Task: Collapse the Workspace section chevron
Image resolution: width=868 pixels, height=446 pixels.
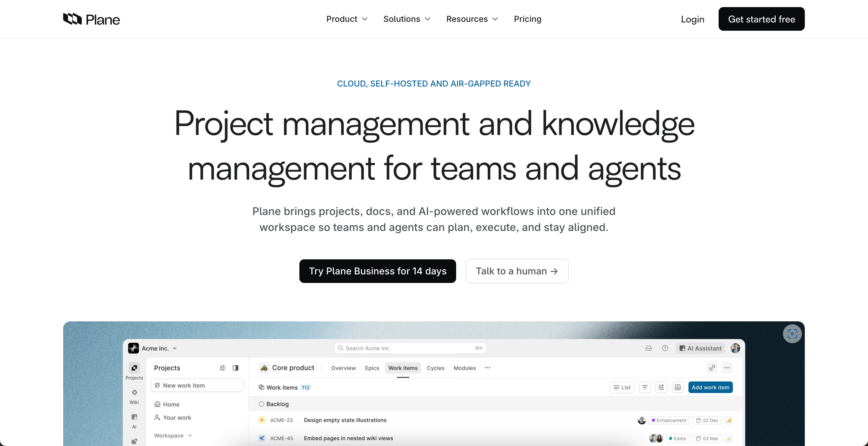Action: click(190, 436)
